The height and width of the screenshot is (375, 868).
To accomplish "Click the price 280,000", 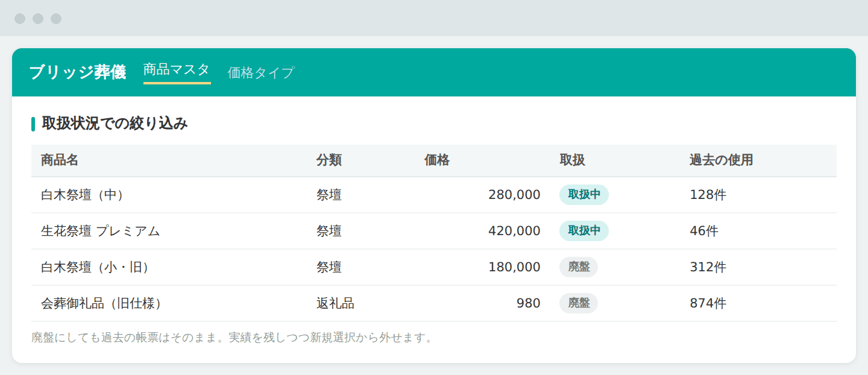I will 514,195.
